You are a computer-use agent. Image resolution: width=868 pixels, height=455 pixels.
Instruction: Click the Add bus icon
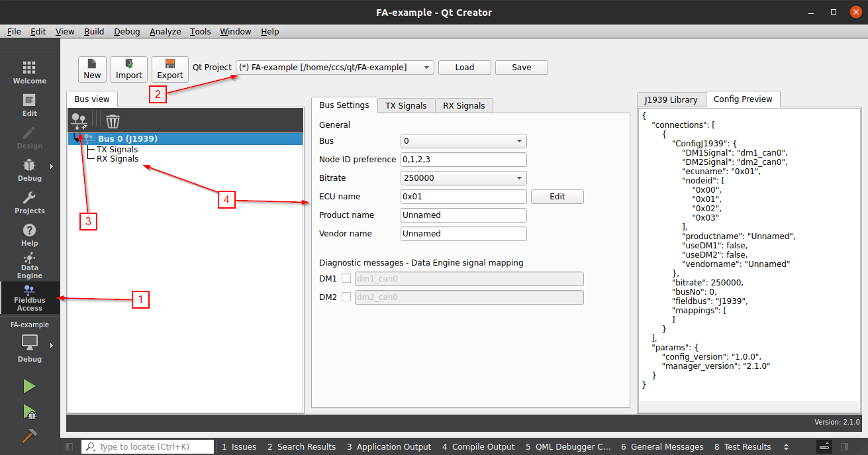79,121
